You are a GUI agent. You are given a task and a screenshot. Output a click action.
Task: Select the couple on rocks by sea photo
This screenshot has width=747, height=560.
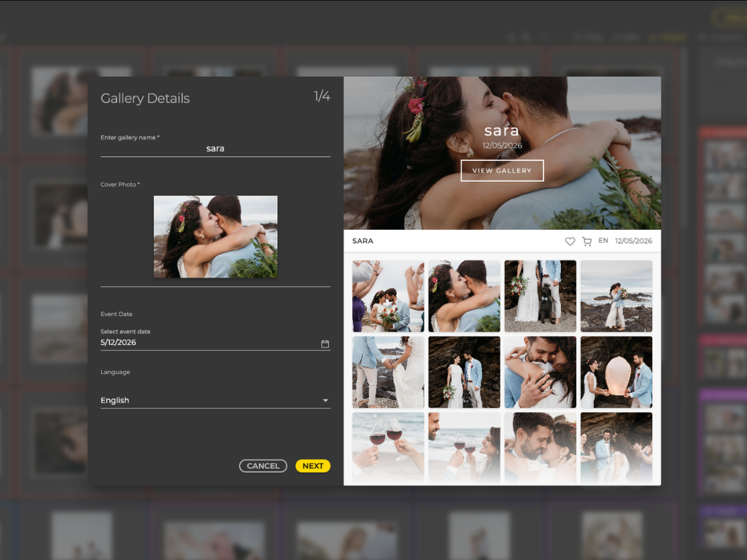click(616, 296)
